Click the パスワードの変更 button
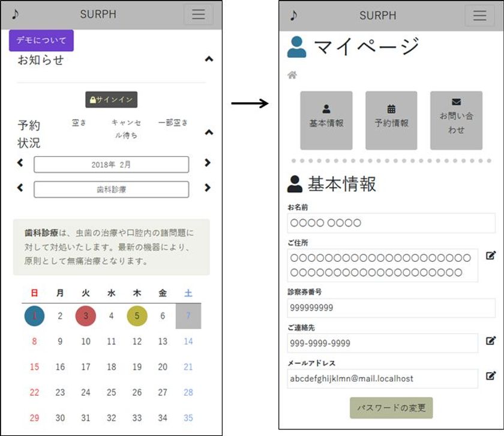 (x=391, y=408)
